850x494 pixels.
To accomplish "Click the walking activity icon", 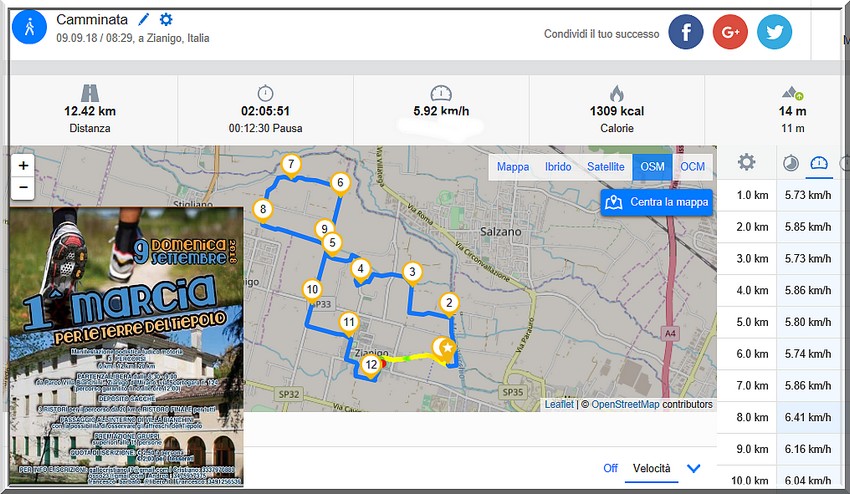I will 29,28.
